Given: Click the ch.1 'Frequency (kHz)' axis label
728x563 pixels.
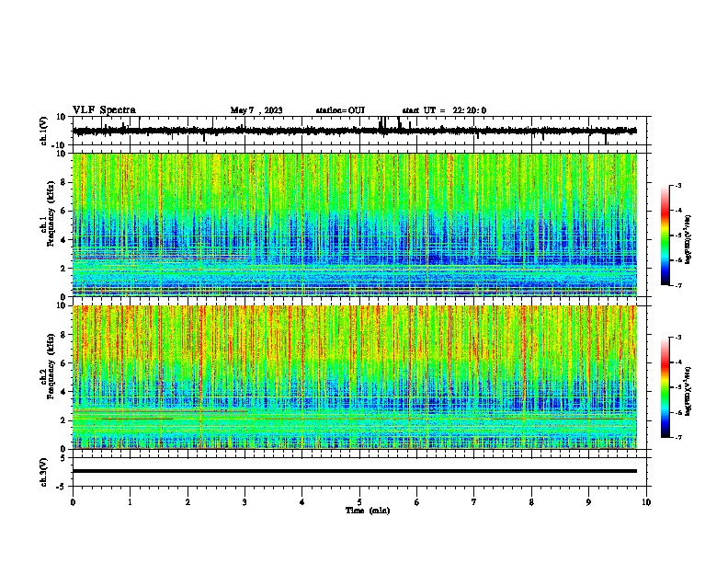Looking at the screenshot, I should click(51, 213).
